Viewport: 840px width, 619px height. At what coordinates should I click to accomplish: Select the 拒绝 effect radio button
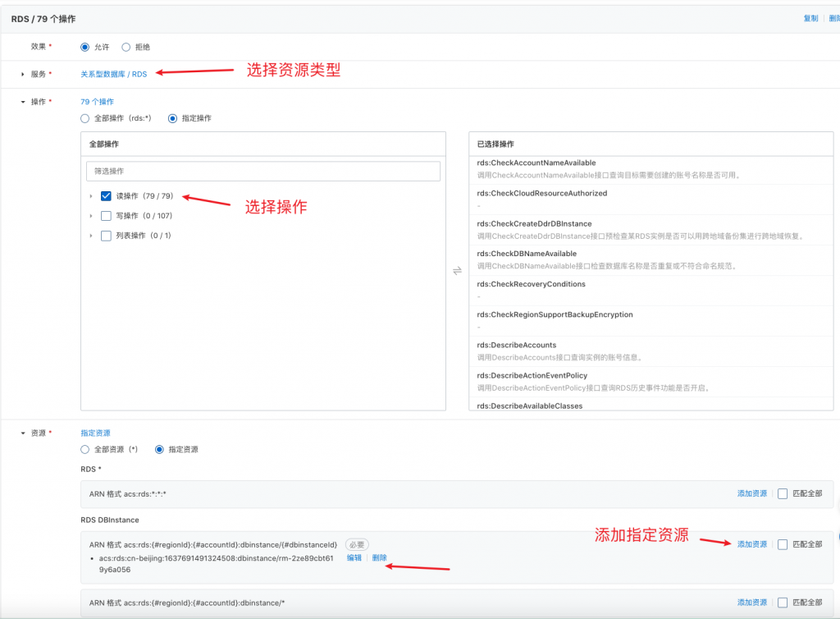(126, 47)
